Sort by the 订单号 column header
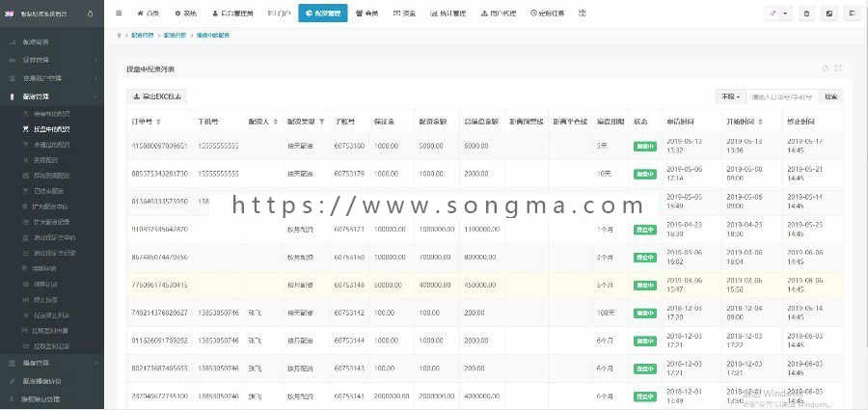The height and width of the screenshot is (410, 868). 147,122
